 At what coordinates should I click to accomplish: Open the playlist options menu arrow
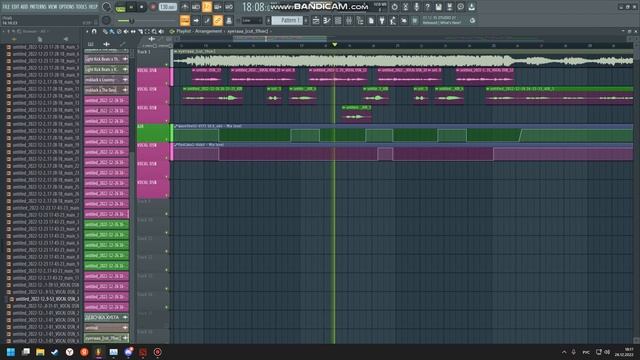pos(87,31)
